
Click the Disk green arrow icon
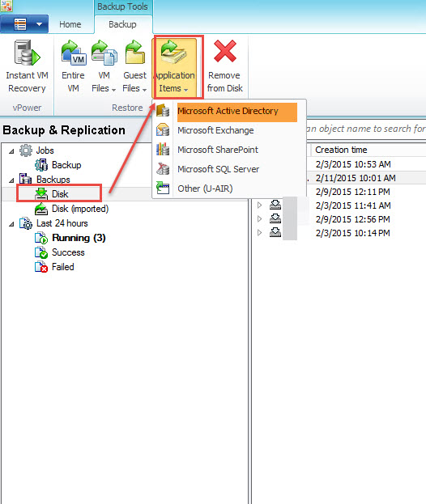point(41,194)
